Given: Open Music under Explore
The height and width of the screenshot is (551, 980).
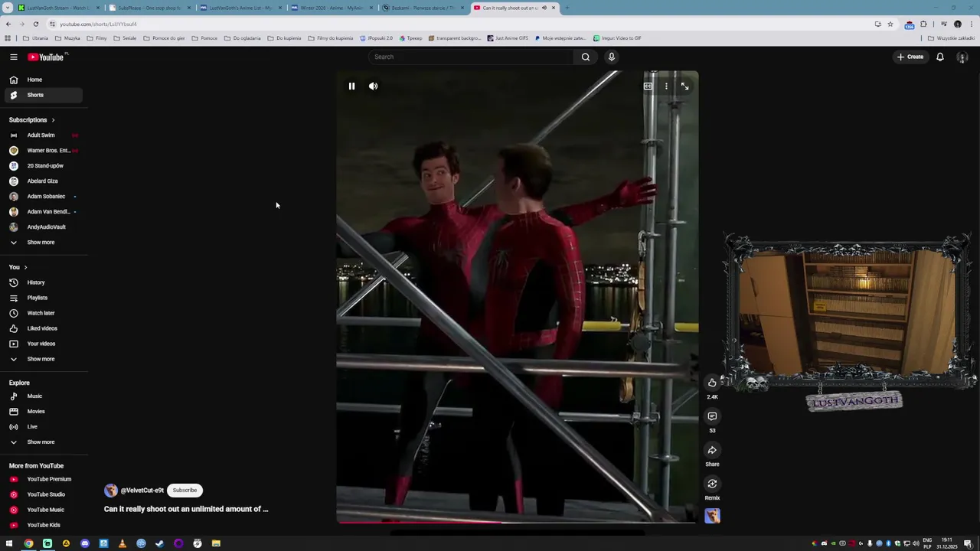Looking at the screenshot, I should point(42,396).
